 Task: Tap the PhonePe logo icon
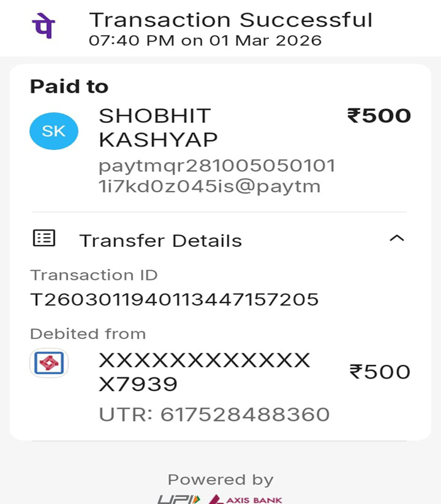[43, 26]
